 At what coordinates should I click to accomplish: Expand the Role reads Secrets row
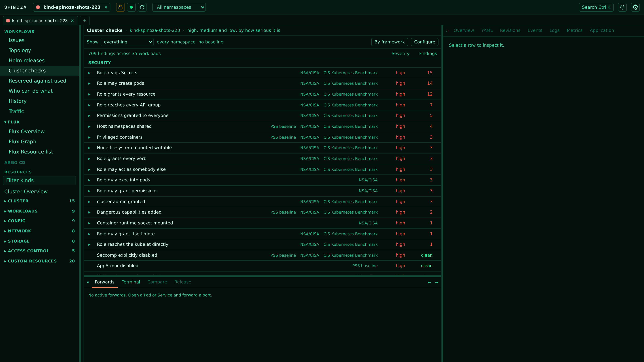[89, 73]
